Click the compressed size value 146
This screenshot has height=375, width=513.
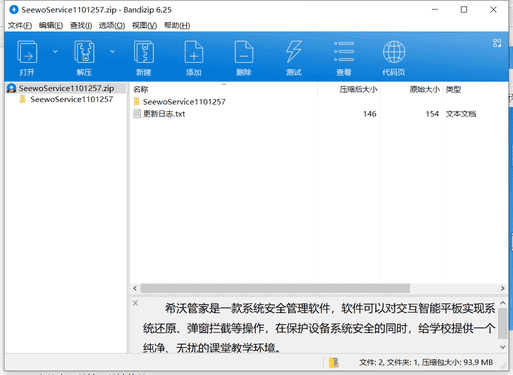[x=370, y=114]
